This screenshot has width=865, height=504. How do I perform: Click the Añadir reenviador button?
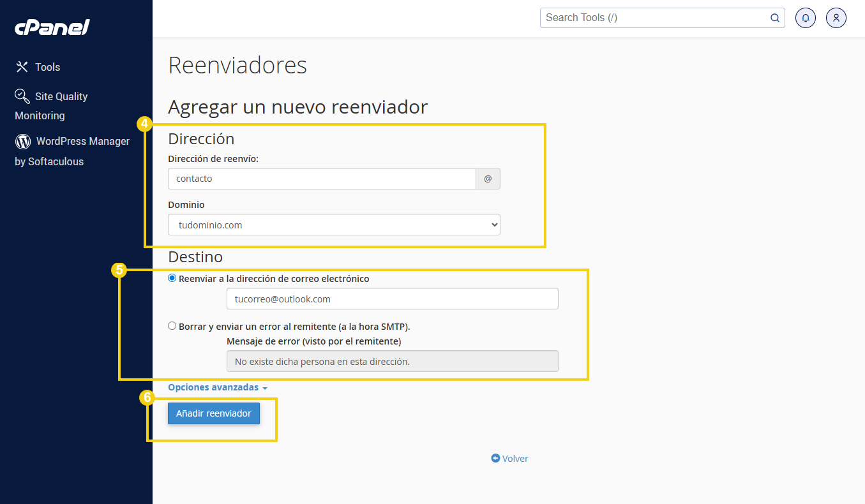(x=214, y=413)
